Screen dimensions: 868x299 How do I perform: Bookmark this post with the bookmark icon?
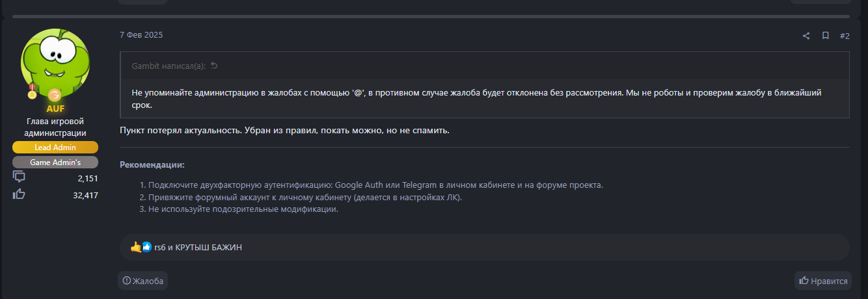pos(825,36)
